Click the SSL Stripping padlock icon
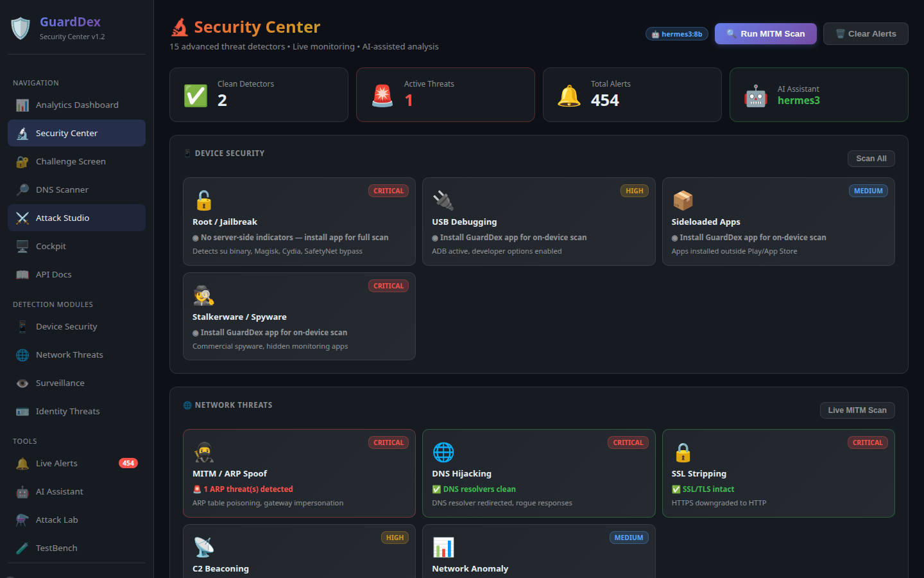The height and width of the screenshot is (578, 924). (683, 452)
